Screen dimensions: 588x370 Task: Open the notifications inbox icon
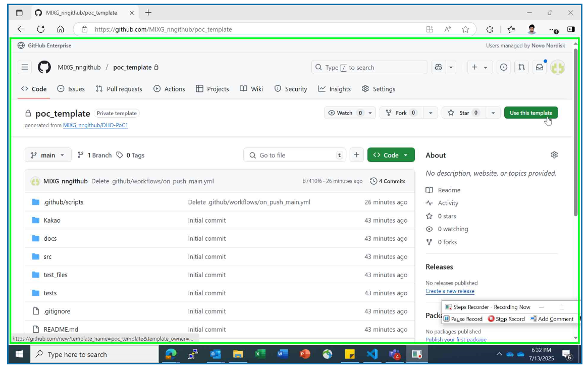click(539, 68)
